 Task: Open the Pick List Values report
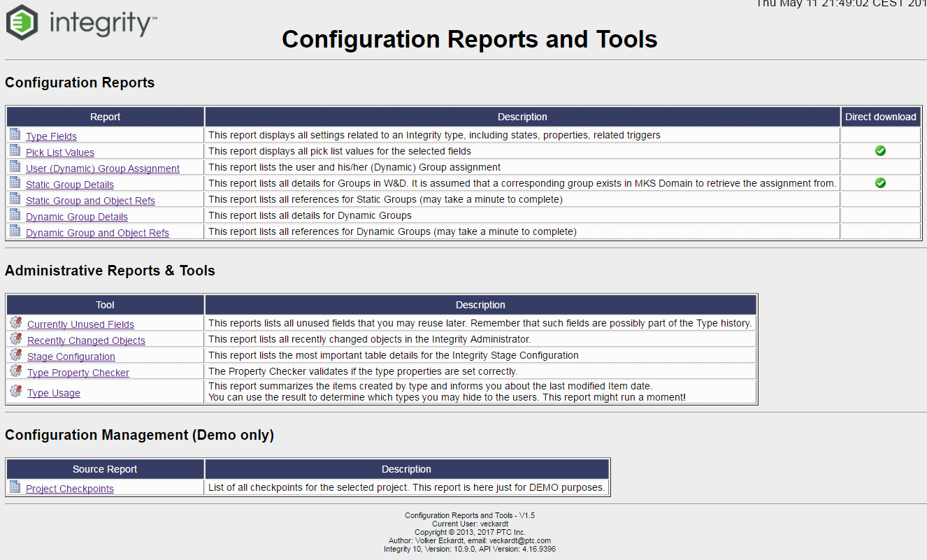(60, 152)
